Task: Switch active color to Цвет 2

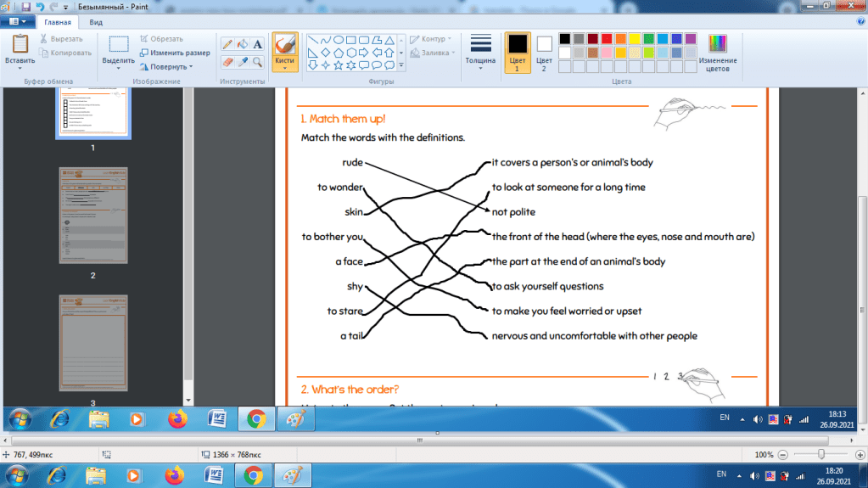Action: click(544, 52)
